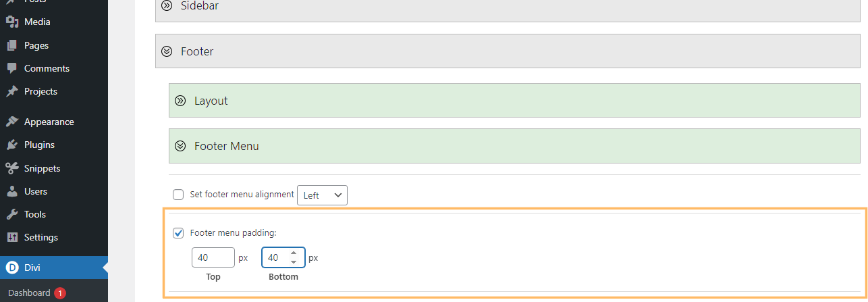Click the Snippets scissors icon
This screenshot has width=868, height=302.
(x=11, y=168)
